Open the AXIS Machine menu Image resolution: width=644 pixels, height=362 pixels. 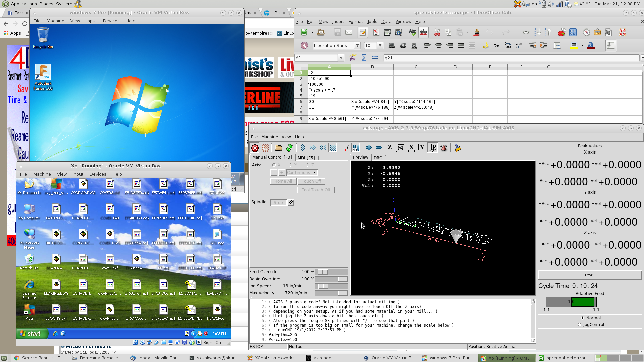[269, 137]
